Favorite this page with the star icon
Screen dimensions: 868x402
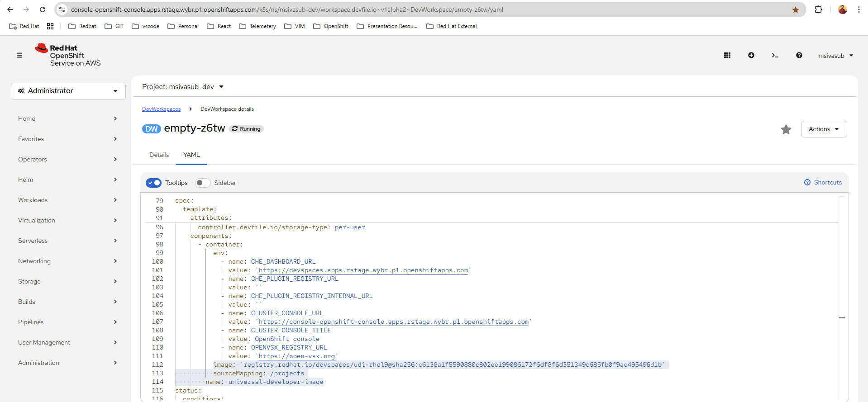coord(786,129)
